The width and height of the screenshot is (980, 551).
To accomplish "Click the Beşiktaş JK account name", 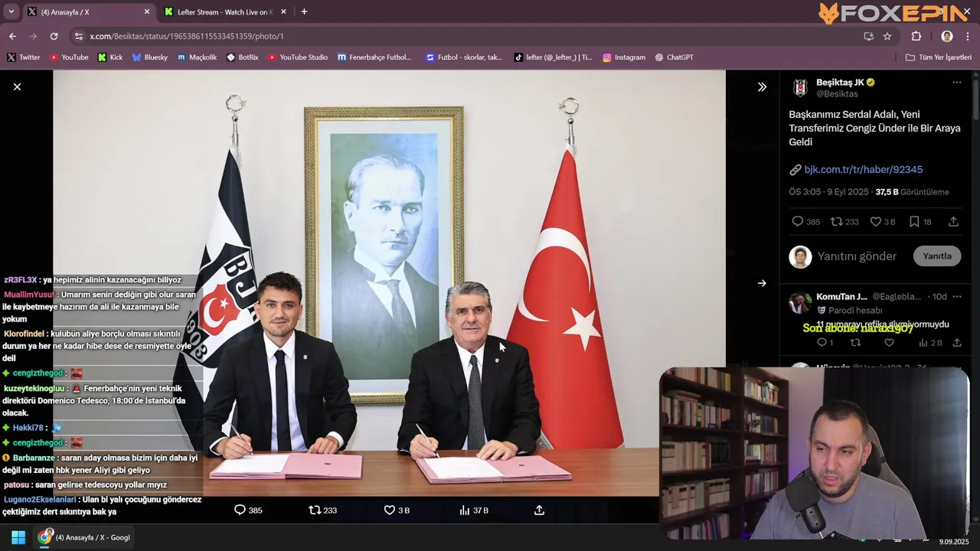I will tap(840, 82).
